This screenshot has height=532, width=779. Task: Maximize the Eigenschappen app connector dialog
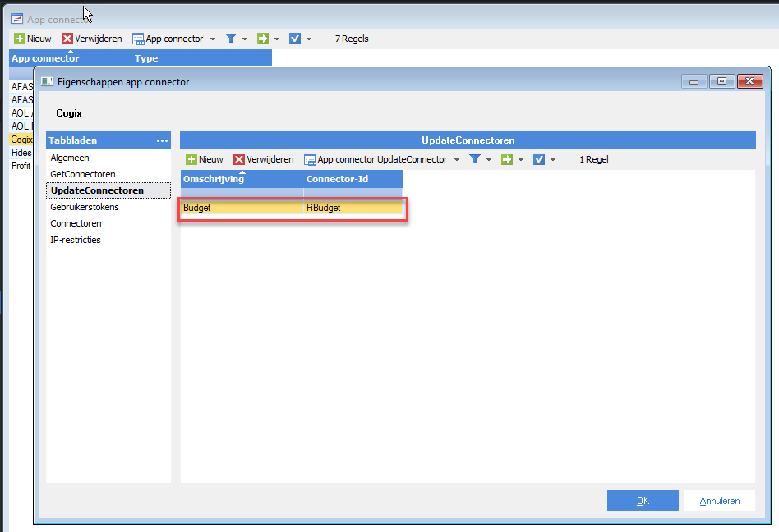pos(721,81)
